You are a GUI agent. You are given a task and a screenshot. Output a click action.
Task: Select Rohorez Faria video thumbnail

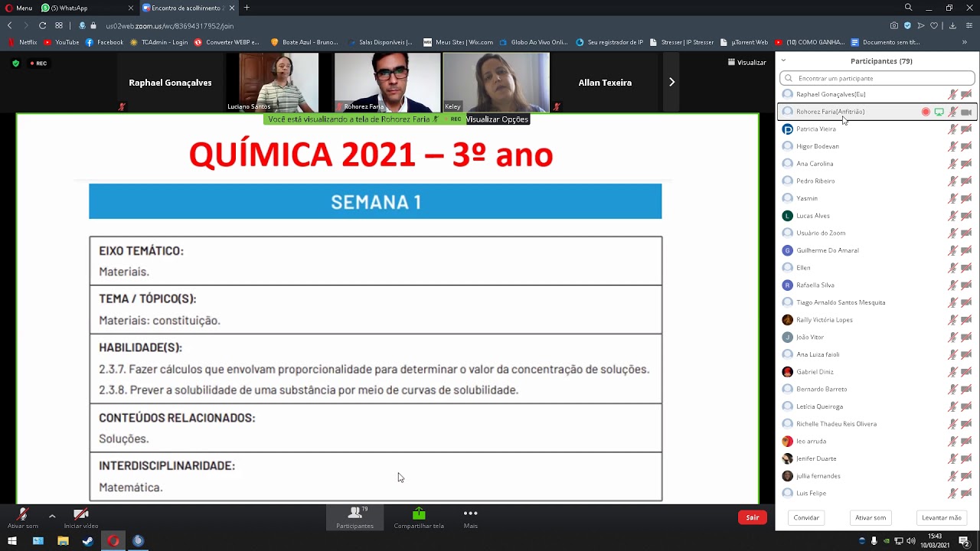coord(387,82)
